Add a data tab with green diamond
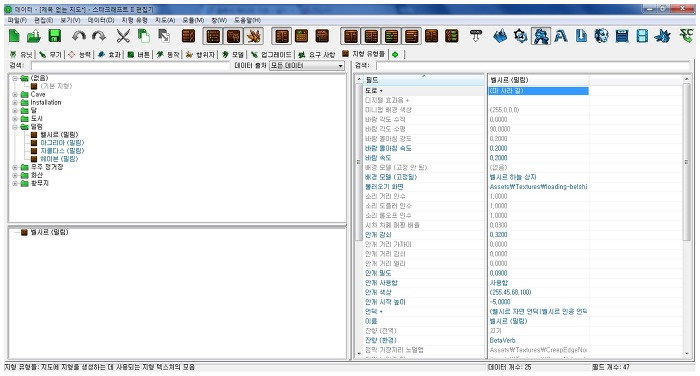The image size is (700, 376). pos(395,54)
